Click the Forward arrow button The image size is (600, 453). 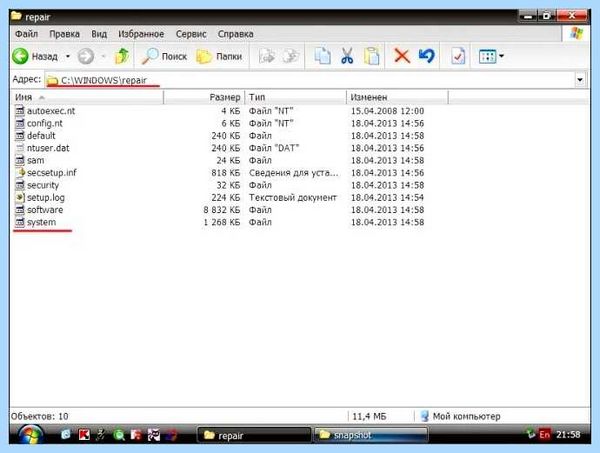(85, 56)
